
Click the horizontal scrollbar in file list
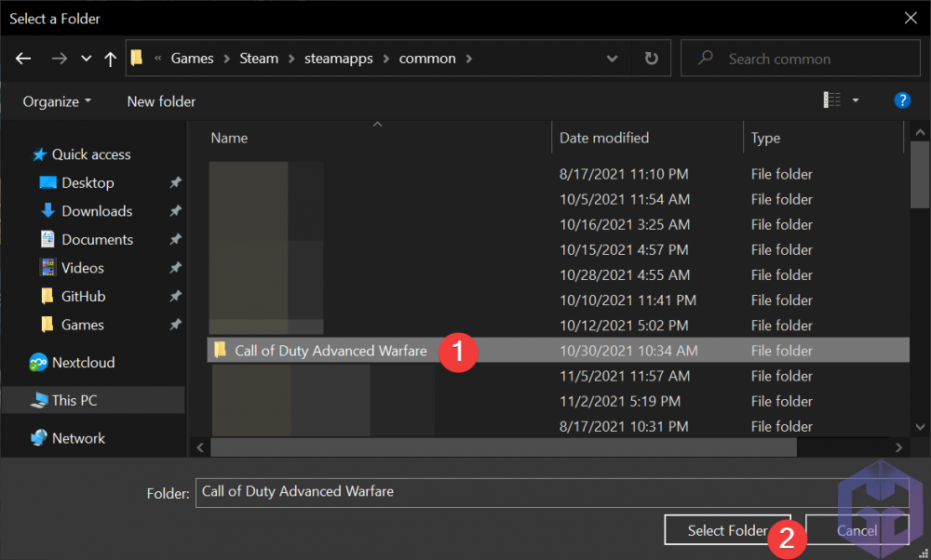503,447
